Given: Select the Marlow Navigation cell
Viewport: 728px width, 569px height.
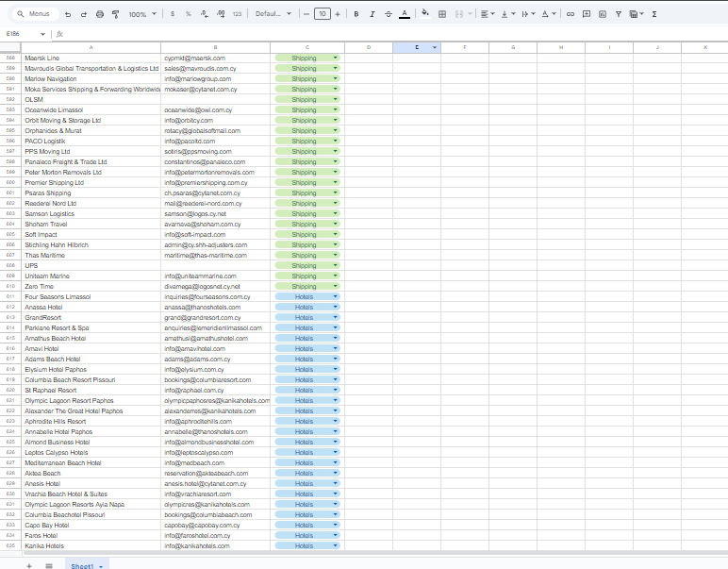Looking at the screenshot, I should (x=91, y=79).
